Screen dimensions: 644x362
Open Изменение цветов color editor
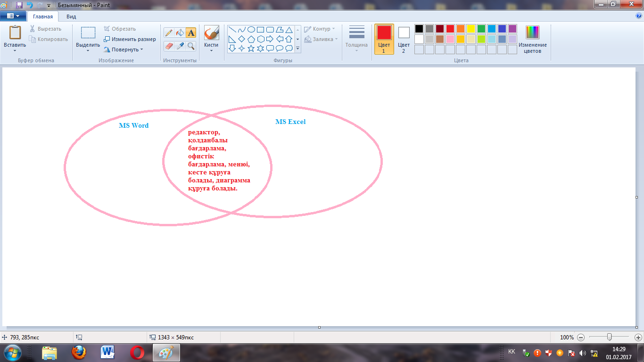[x=533, y=39]
